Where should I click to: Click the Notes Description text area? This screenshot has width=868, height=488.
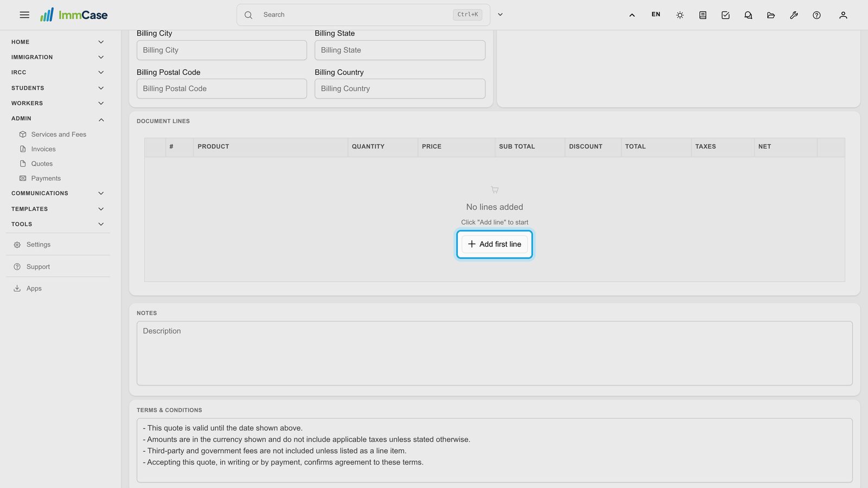click(494, 353)
